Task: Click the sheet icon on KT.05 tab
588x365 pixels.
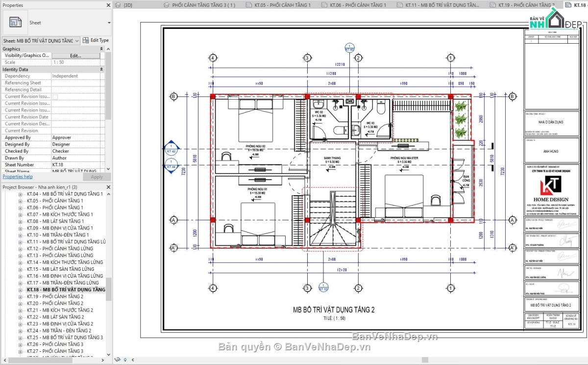Action: (x=249, y=5)
